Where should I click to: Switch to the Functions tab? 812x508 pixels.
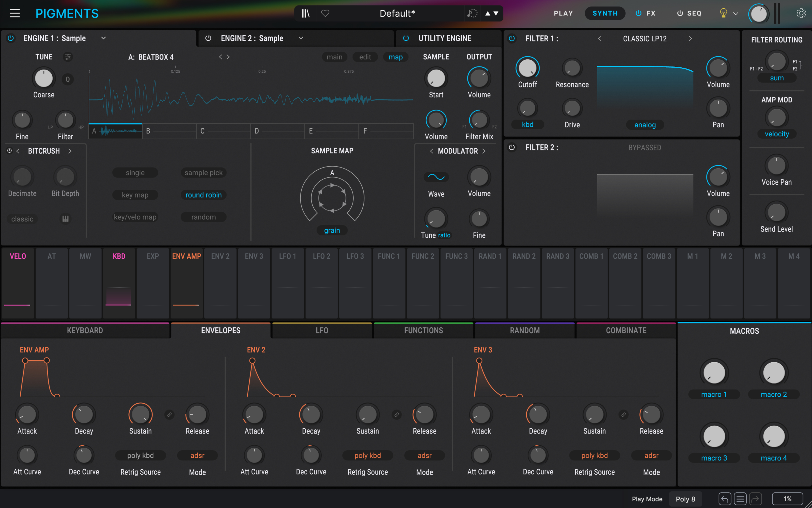coord(424,331)
